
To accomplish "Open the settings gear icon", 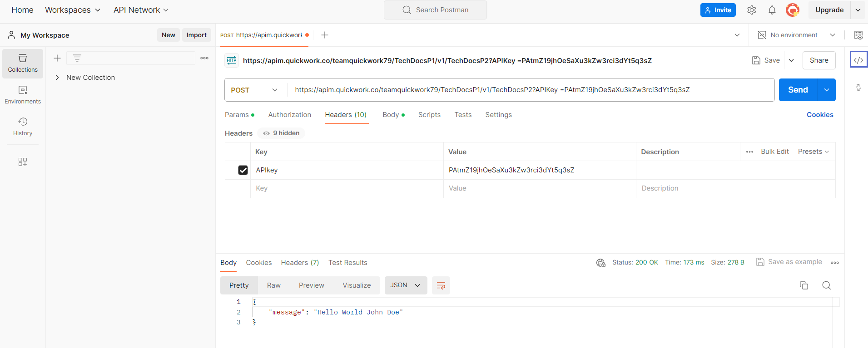I will click(752, 10).
